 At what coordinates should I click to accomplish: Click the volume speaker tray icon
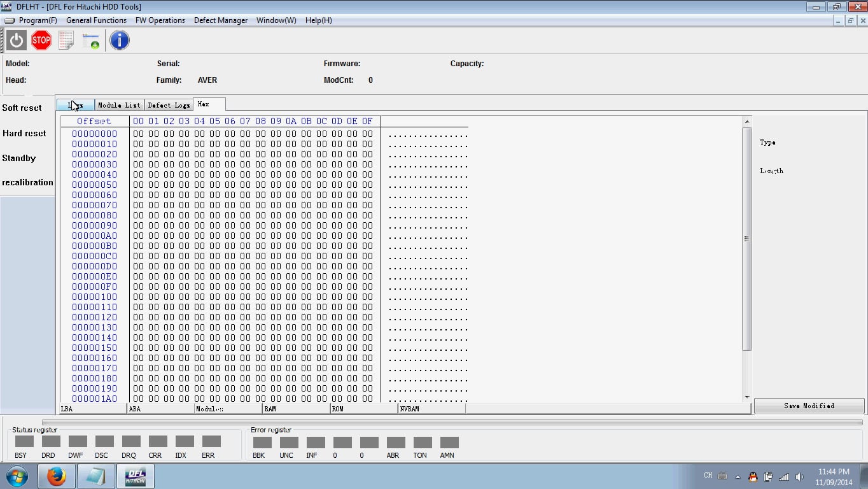pyautogui.click(x=800, y=476)
